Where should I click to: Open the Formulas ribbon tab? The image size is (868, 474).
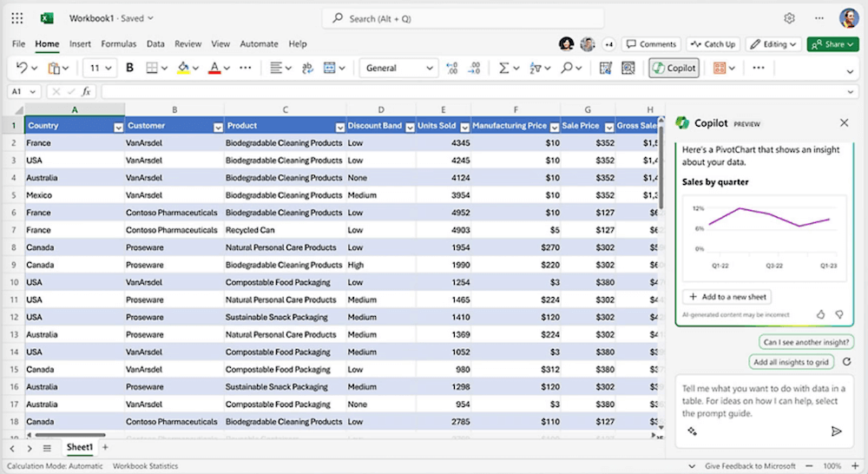tap(118, 43)
